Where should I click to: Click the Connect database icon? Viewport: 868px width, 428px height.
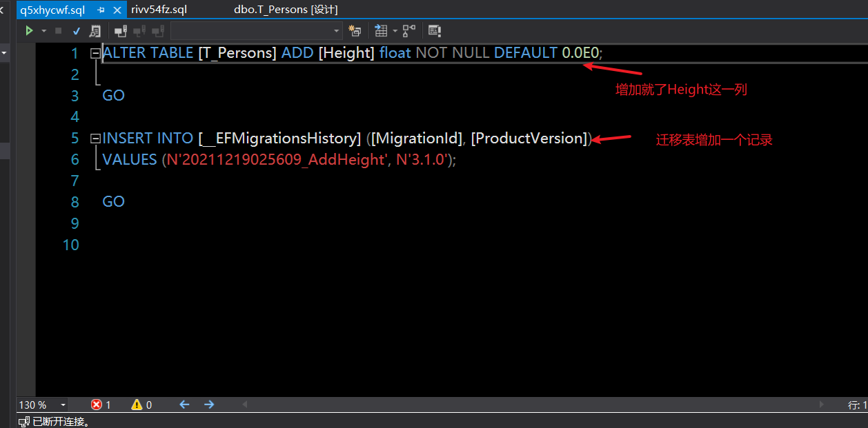pos(121,31)
